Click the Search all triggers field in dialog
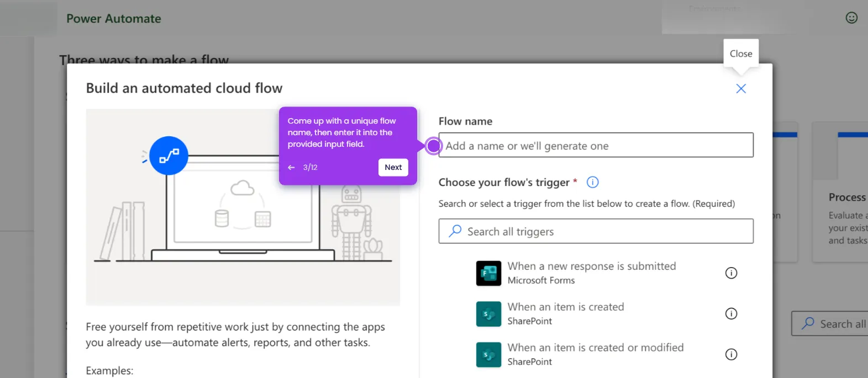 tap(596, 231)
